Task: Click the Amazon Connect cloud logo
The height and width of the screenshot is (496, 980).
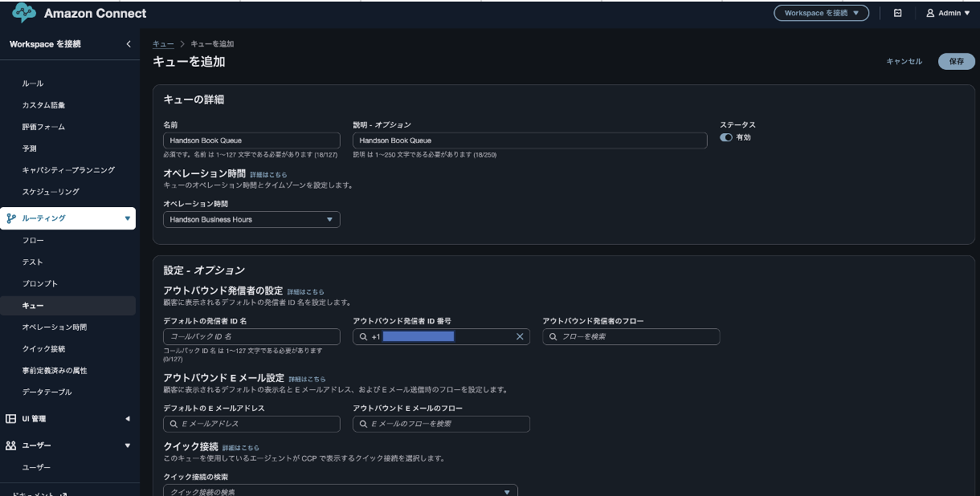Action: coord(24,13)
